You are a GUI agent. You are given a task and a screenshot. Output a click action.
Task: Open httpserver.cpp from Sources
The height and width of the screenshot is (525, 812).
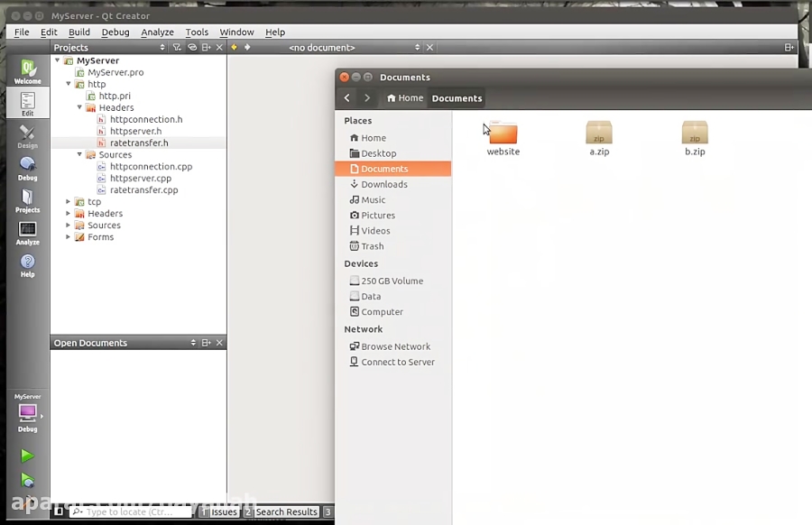click(140, 179)
